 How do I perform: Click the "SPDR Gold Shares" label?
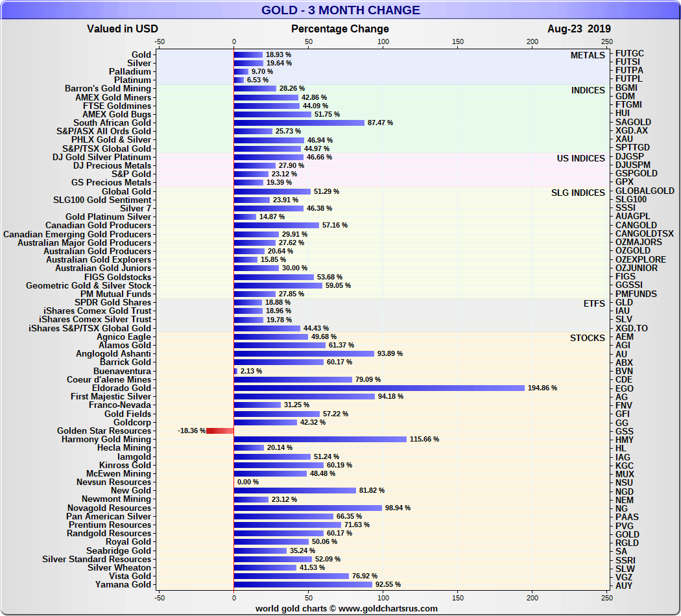point(113,303)
